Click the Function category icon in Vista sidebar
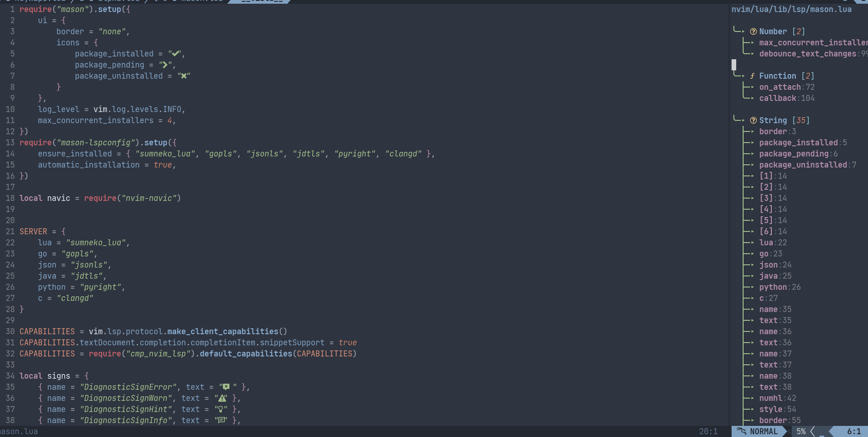Screen dimensions: 868x437 pyautogui.click(x=753, y=76)
